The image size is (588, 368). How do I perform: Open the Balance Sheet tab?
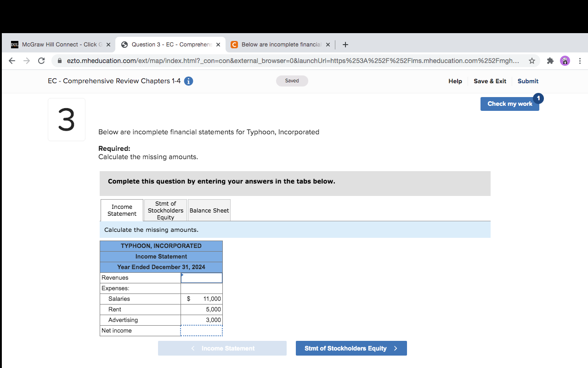click(209, 210)
